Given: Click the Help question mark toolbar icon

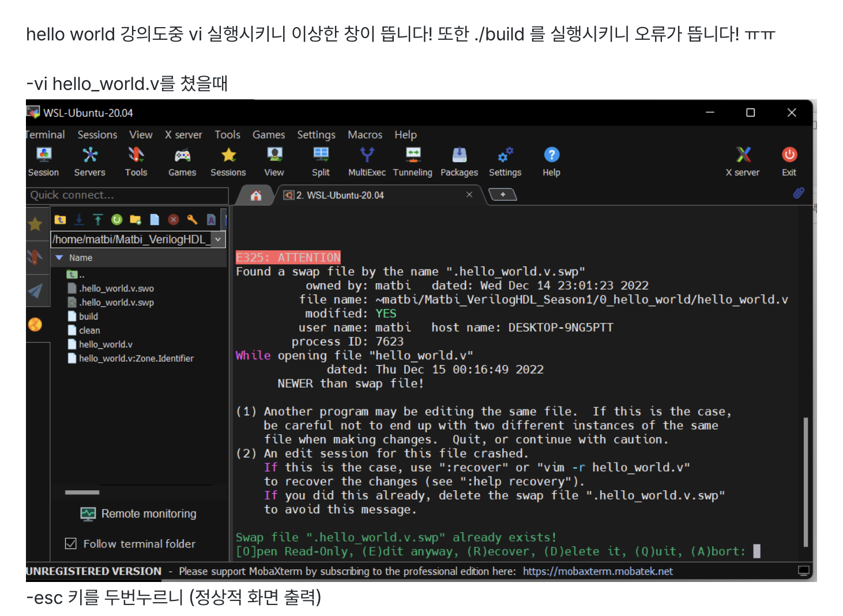Looking at the screenshot, I should click(x=552, y=161).
